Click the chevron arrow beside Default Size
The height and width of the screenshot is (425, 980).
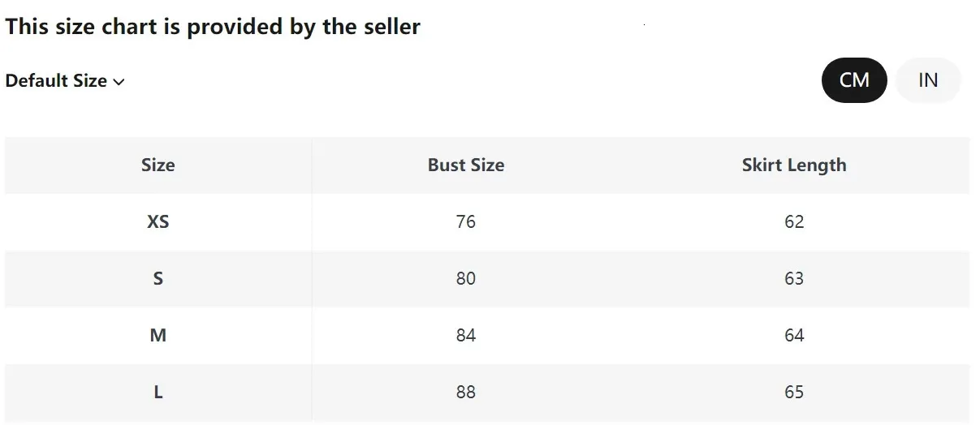click(119, 82)
